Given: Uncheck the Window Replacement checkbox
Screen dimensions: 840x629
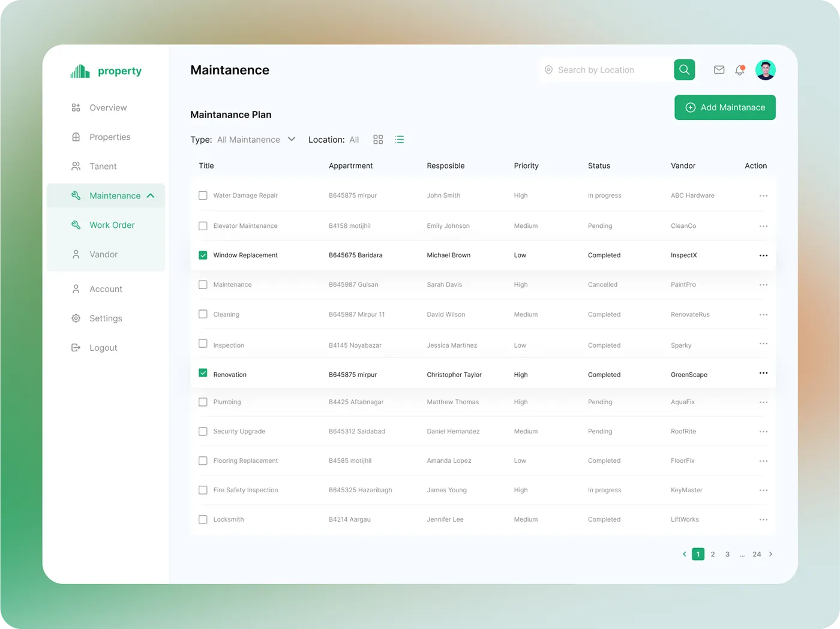Looking at the screenshot, I should (x=203, y=255).
